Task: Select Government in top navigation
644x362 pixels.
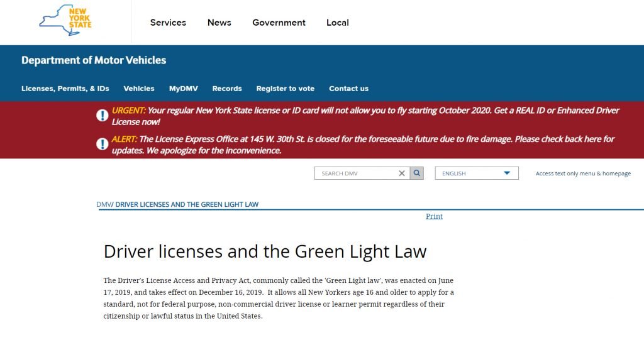Action: [x=279, y=23]
